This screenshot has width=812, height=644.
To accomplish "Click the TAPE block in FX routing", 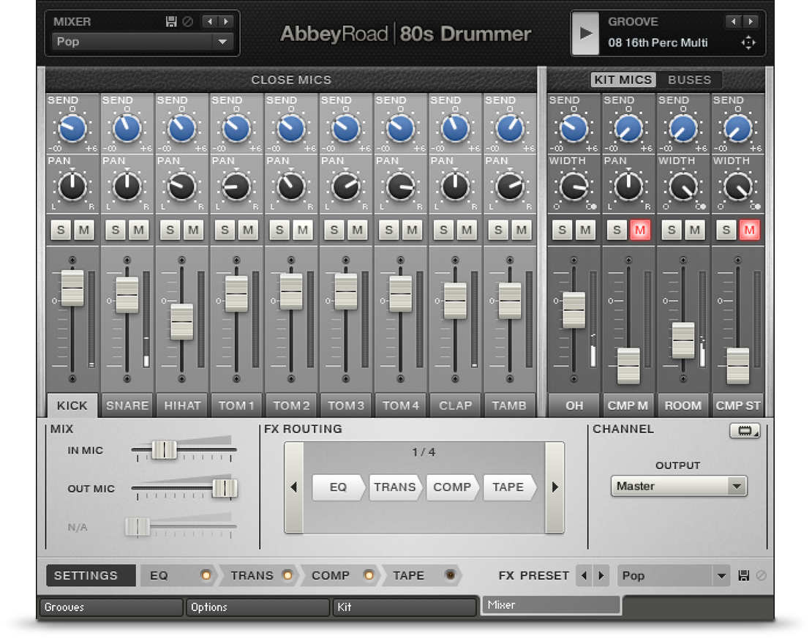I will 508,487.
